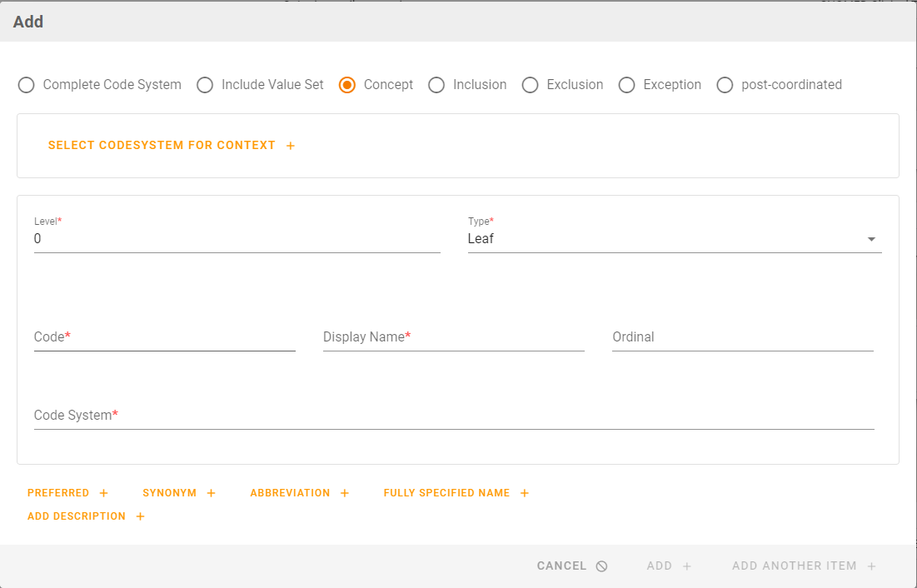
Task: Click the plus icon next to ADD DESCRIPTION
Action: pyautogui.click(x=140, y=516)
